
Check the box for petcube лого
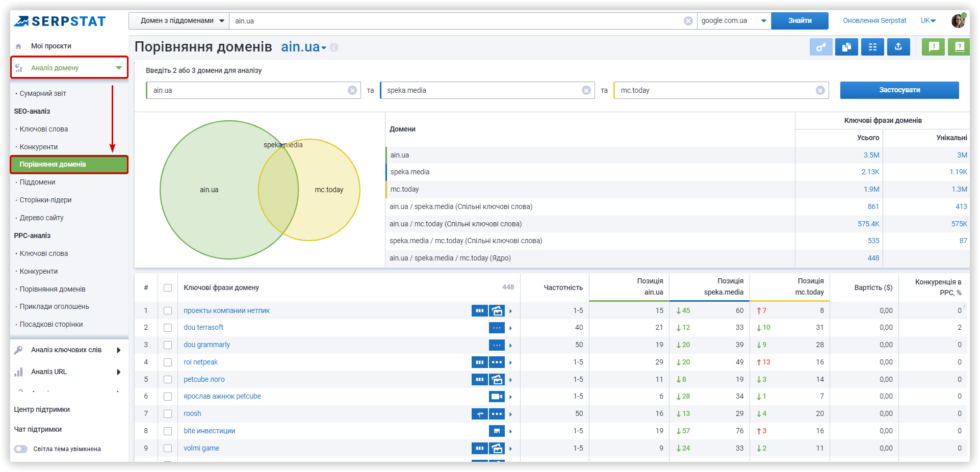point(168,380)
